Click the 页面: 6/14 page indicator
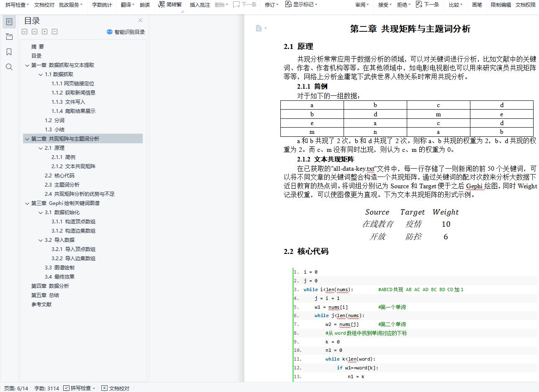The width and height of the screenshot is (539, 392). pos(16,388)
